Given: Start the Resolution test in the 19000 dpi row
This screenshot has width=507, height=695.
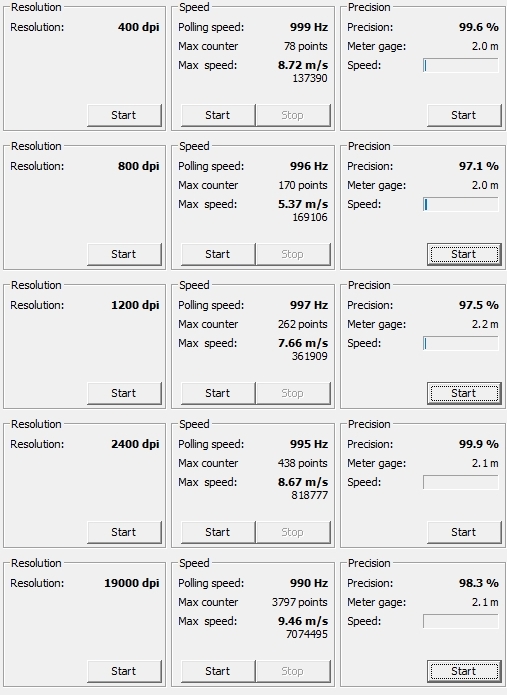Looking at the screenshot, I should (125, 671).
